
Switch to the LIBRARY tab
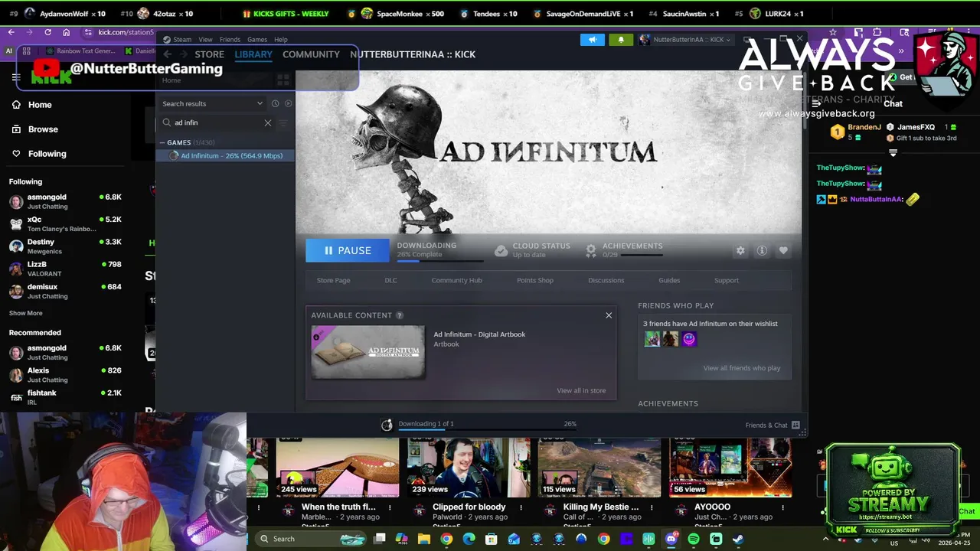point(253,54)
